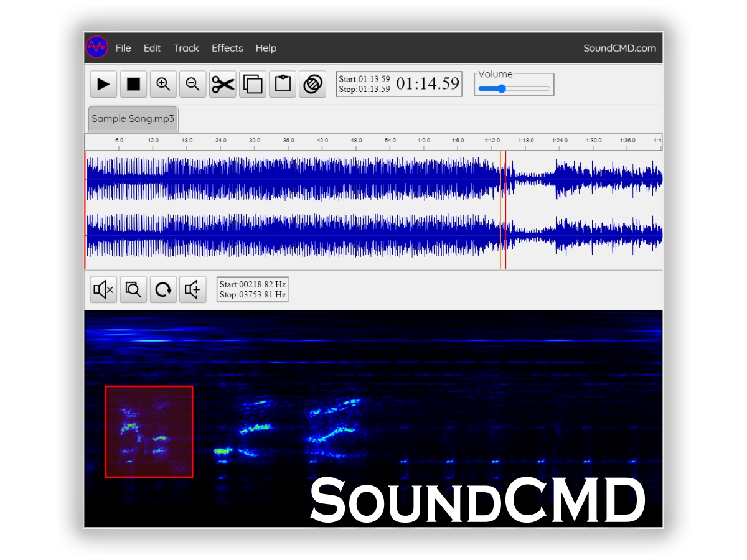The image size is (747, 560).
Task: Zoom to spectrogram selection
Action: [133, 289]
